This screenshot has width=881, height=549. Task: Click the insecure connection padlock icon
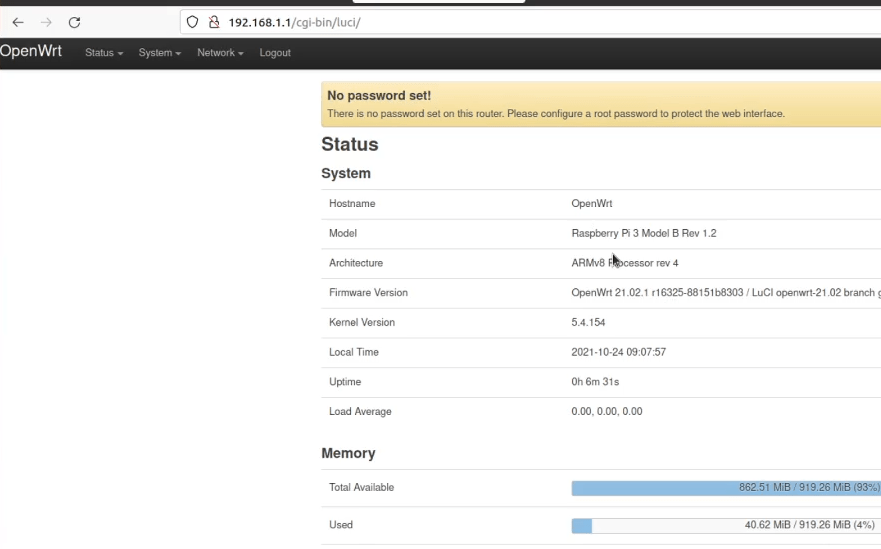[214, 22]
